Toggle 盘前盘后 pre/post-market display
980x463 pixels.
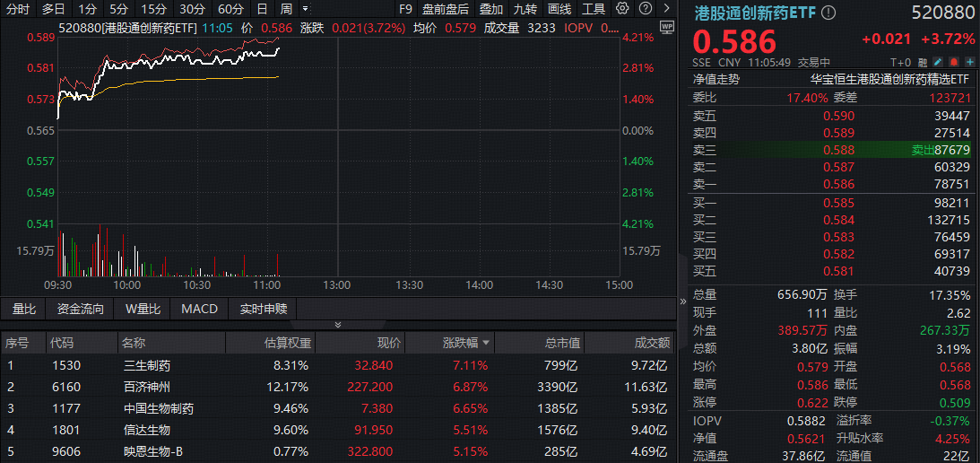pyautogui.click(x=446, y=9)
